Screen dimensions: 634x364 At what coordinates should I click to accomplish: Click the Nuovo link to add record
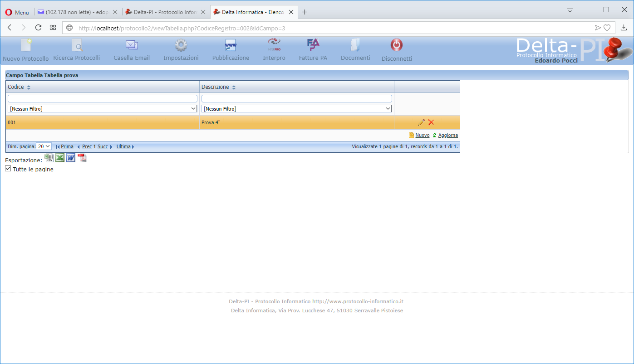point(422,135)
